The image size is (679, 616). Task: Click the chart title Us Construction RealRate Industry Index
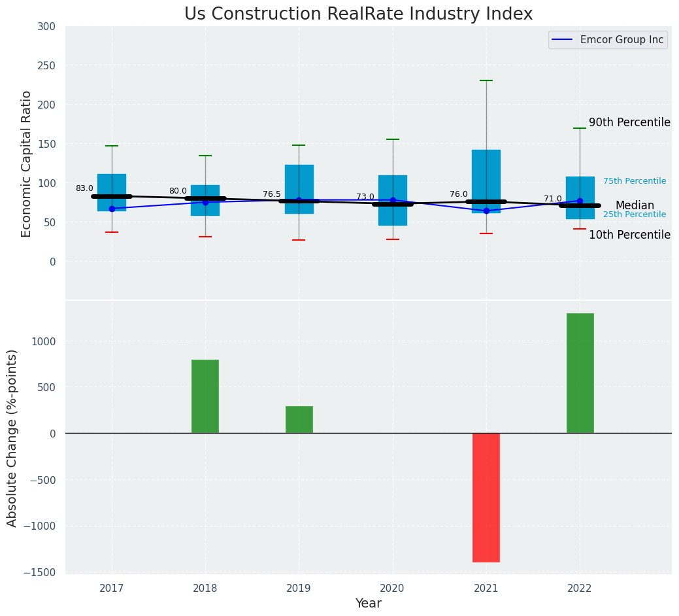pyautogui.click(x=358, y=14)
